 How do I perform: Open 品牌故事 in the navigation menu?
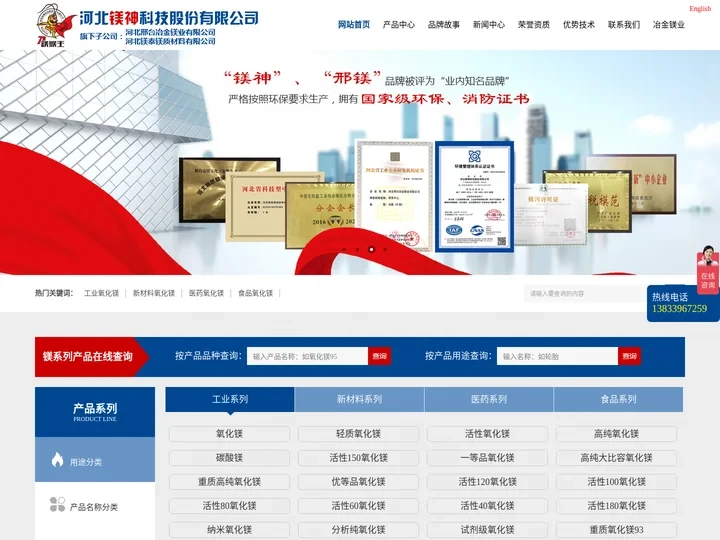pyautogui.click(x=444, y=24)
